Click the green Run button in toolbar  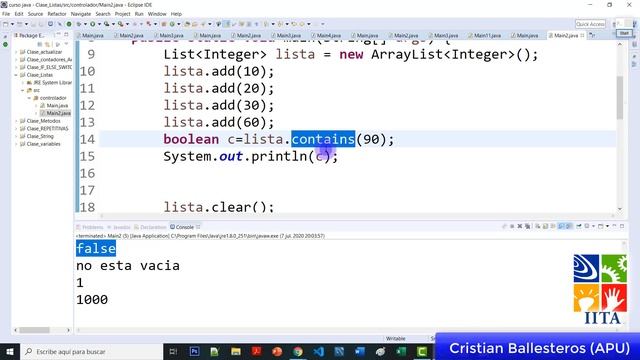coord(93,24)
